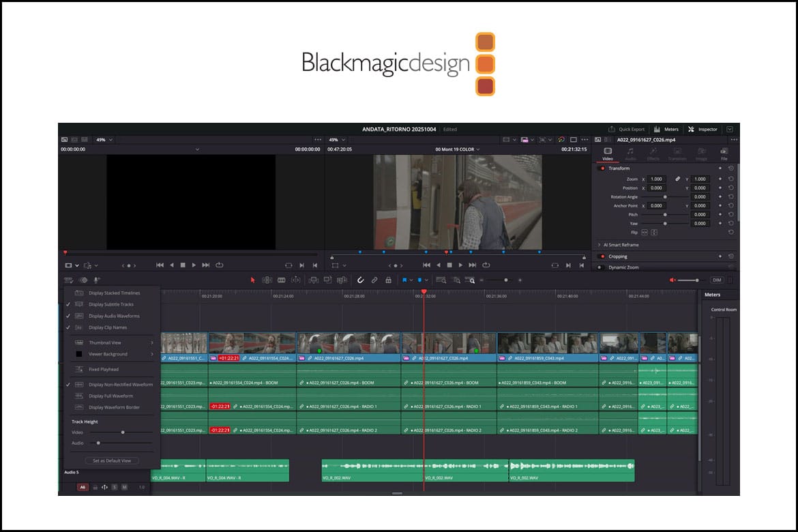
Task: Jump to first frame in source viewer
Action: coord(160,265)
